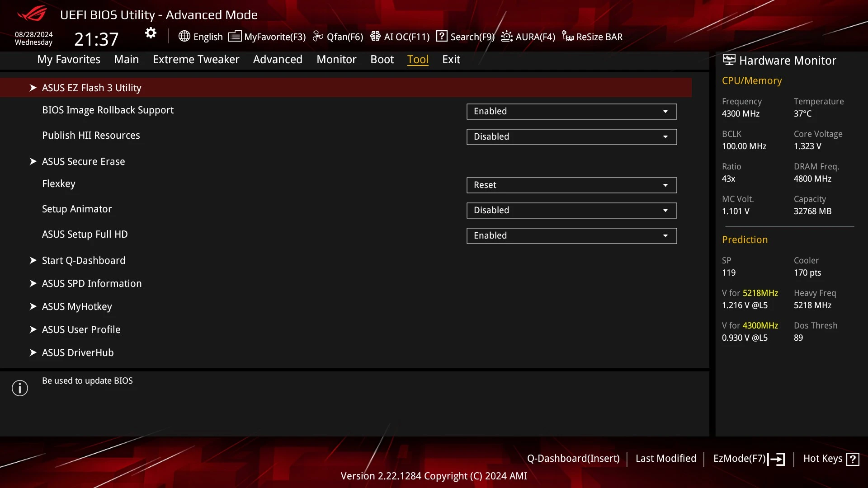Open AI OC(F11) brain icon
868x488 pixels.
375,36
